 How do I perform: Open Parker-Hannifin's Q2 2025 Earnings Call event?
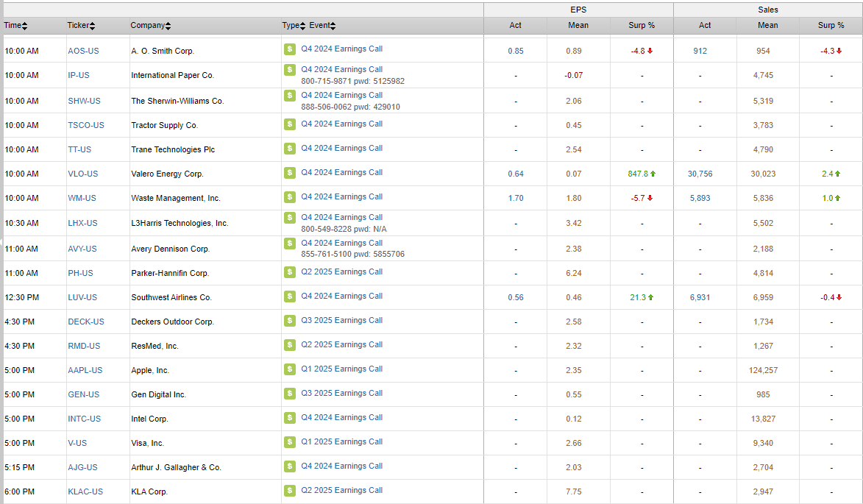pos(342,271)
